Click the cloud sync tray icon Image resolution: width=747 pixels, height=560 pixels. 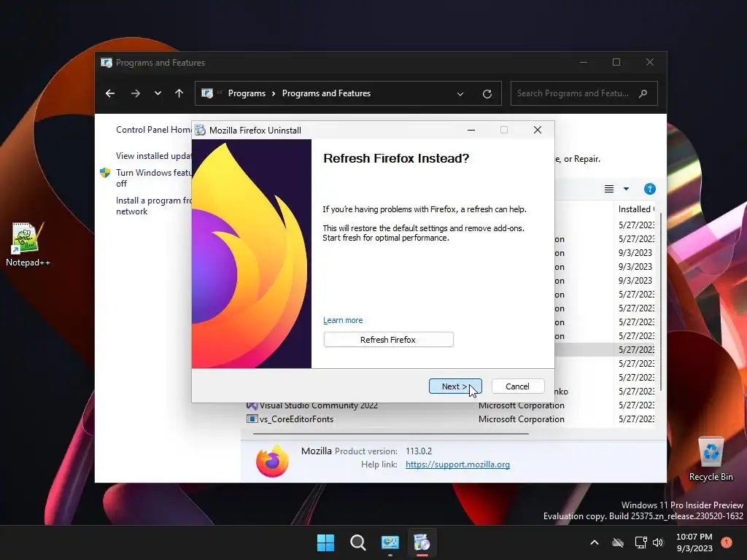point(618,542)
